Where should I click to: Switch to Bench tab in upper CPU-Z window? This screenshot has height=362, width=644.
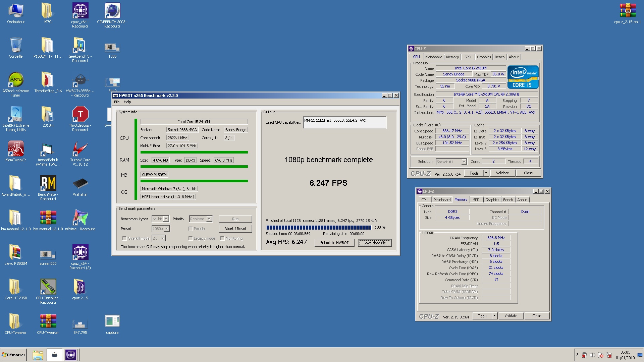tap(499, 57)
